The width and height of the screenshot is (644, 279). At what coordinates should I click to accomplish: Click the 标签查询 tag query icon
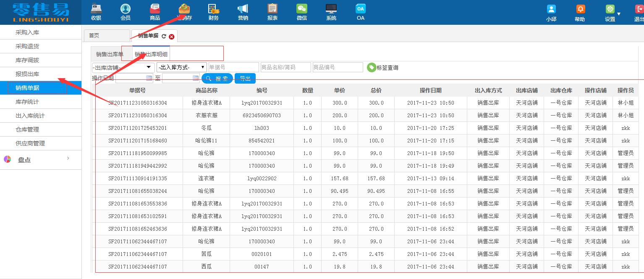[371, 67]
